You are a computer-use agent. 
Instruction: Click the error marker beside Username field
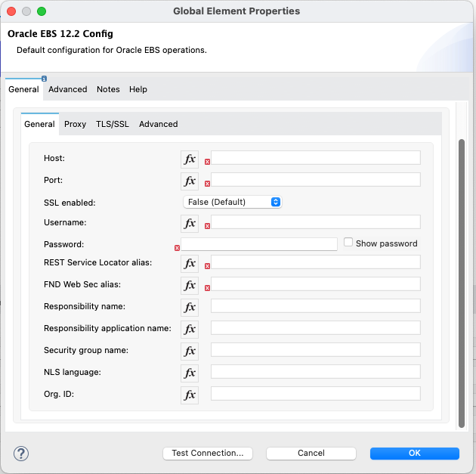tap(207, 226)
